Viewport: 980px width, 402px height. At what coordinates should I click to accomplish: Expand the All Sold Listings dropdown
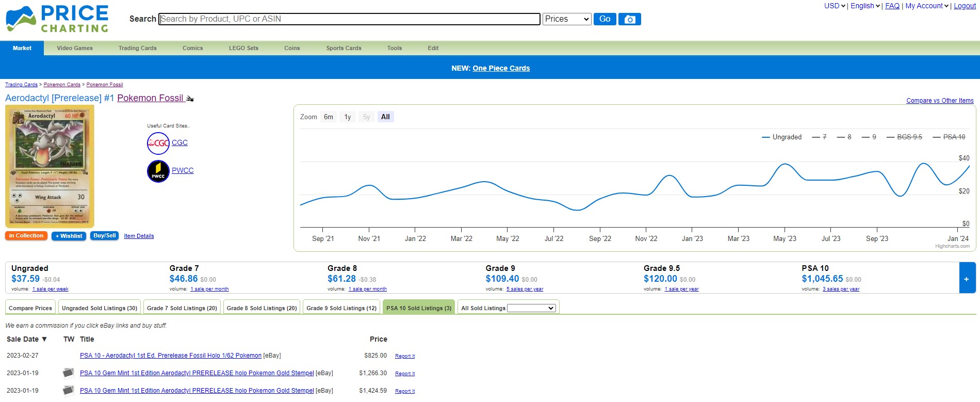(531, 308)
